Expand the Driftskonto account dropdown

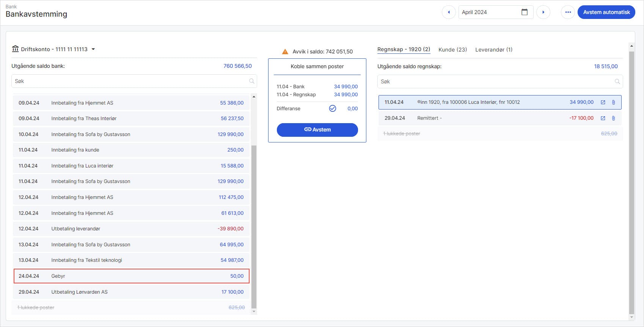coord(93,49)
